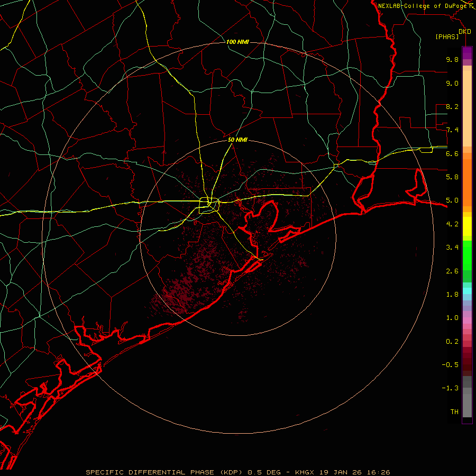476x476 pixels.
Task: Pick the orange band on color bar
Action: [467, 182]
